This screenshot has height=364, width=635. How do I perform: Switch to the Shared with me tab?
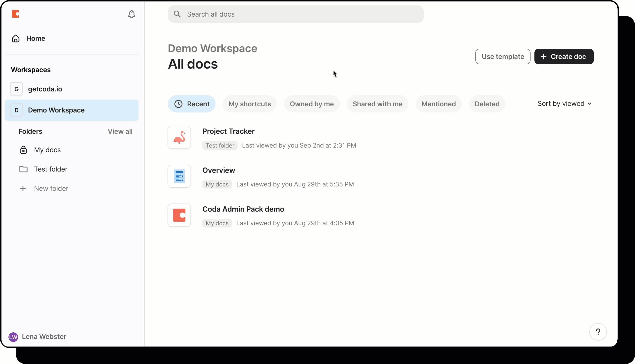pos(377,104)
